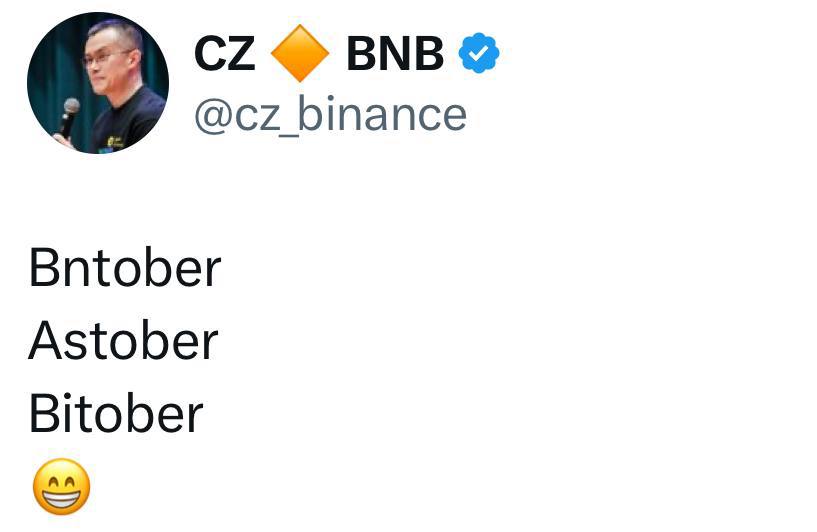
Task: Click the word "Bntober"
Action: coord(125,268)
